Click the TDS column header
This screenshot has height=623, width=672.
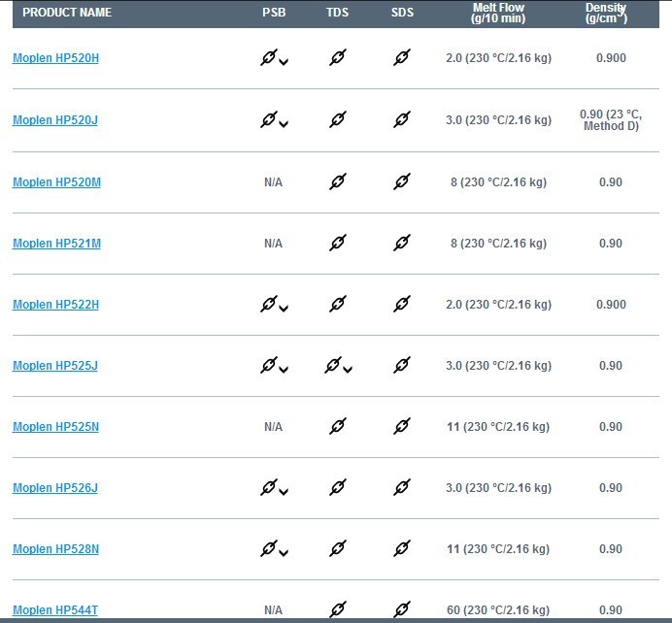(x=338, y=13)
